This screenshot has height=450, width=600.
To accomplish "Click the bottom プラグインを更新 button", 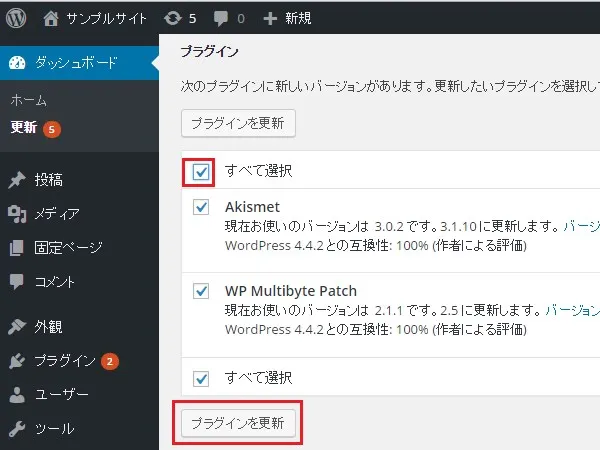I will tap(238, 423).
